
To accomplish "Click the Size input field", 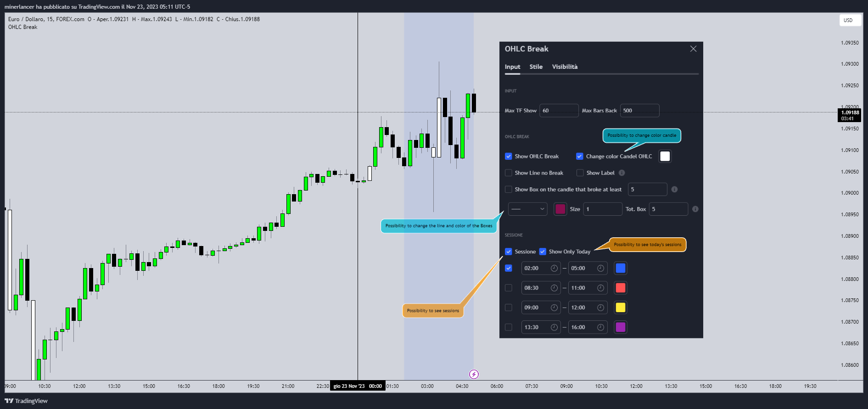I will pyautogui.click(x=603, y=209).
